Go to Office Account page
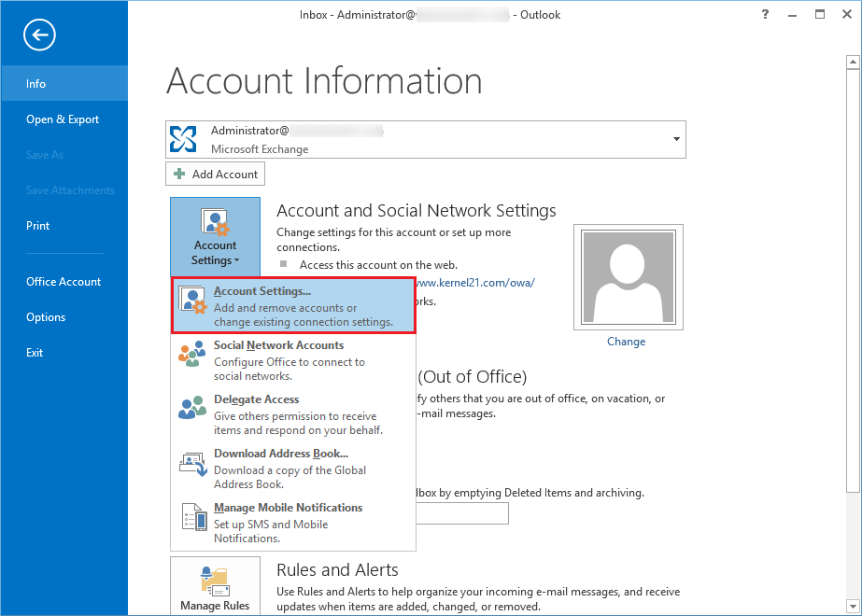The image size is (862, 616). tap(64, 282)
